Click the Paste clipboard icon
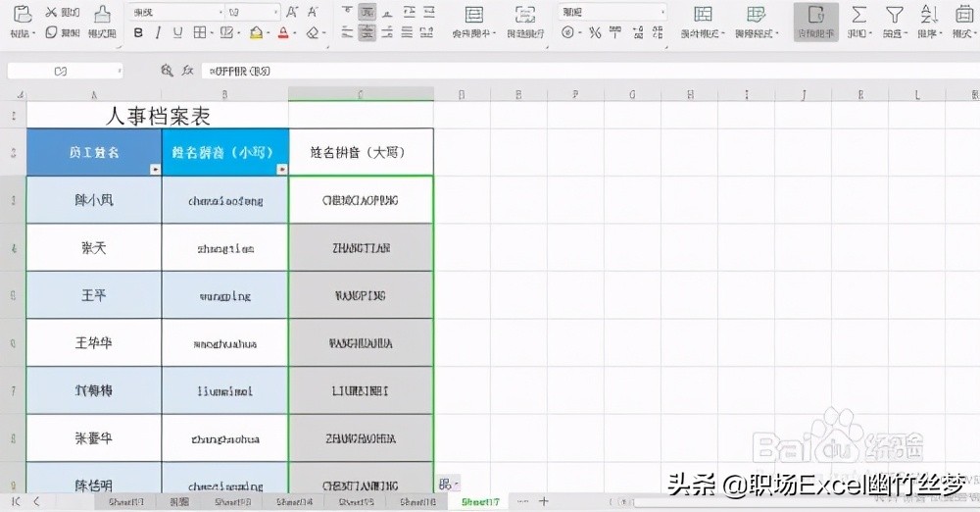The image size is (980, 512). 23,14
